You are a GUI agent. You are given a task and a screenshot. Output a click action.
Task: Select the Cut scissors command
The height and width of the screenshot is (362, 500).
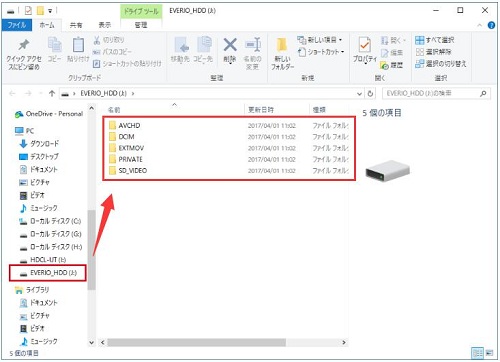(109, 40)
